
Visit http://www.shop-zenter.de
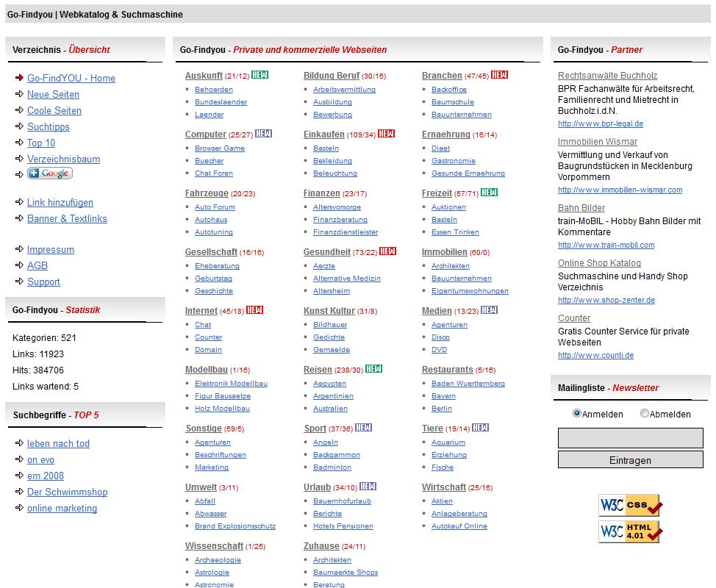coord(606,301)
